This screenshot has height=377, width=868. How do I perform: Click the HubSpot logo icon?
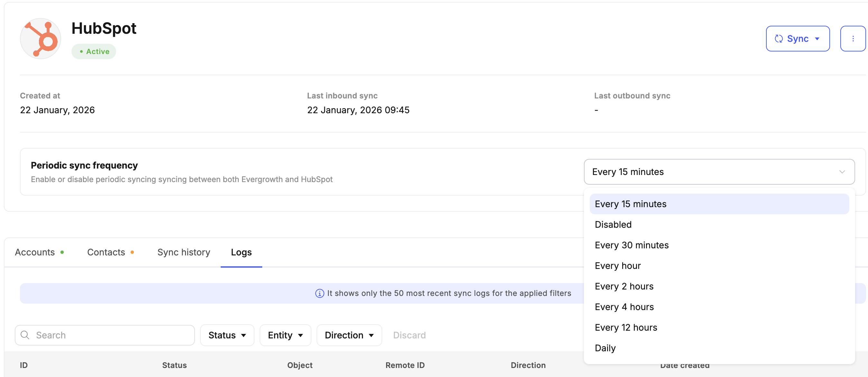coord(41,38)
